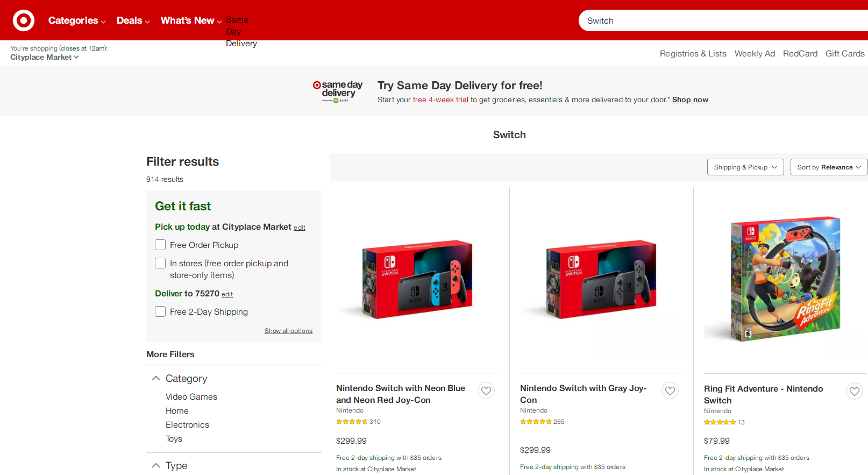
Task: Expand the Cityplace Market store selector
Action: pyautogui.click(x=45, y=58)
